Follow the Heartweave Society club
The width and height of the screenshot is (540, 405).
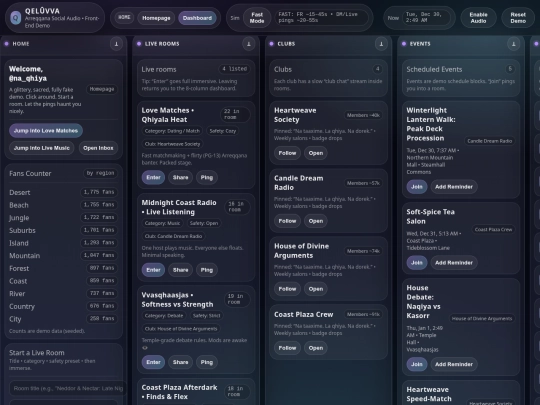[x=287, y=153]
